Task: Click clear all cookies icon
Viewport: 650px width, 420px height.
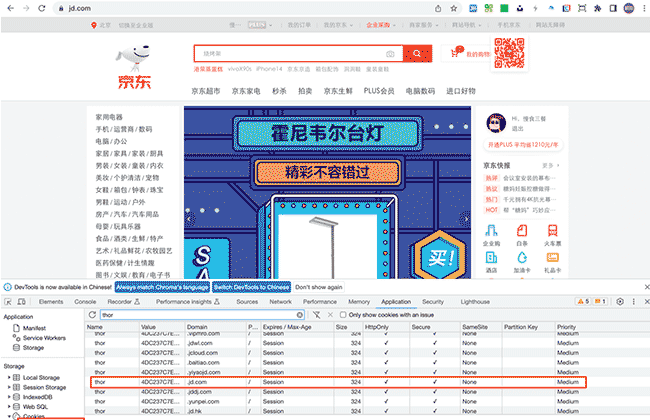Action: point(316,315)
